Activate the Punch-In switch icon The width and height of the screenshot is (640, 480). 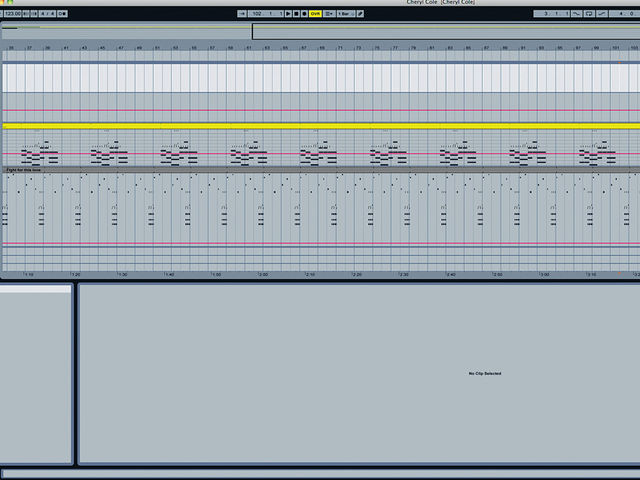click(576, 13)
